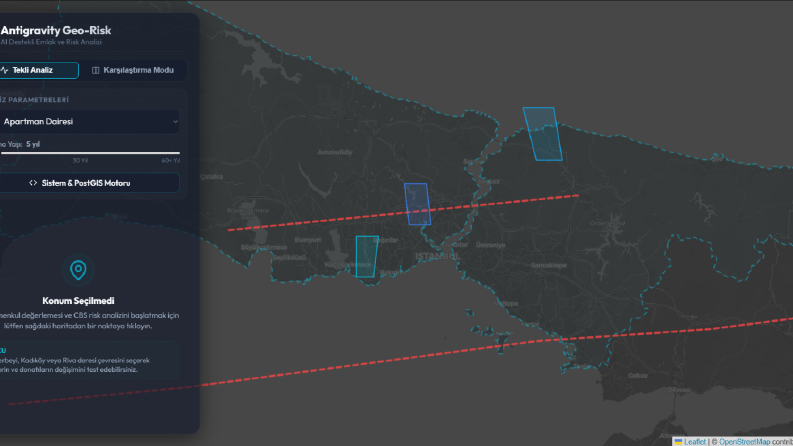The image size is (793, 446).
Task: Click the Arnavutköy label on the map
Action: [335, 152]
